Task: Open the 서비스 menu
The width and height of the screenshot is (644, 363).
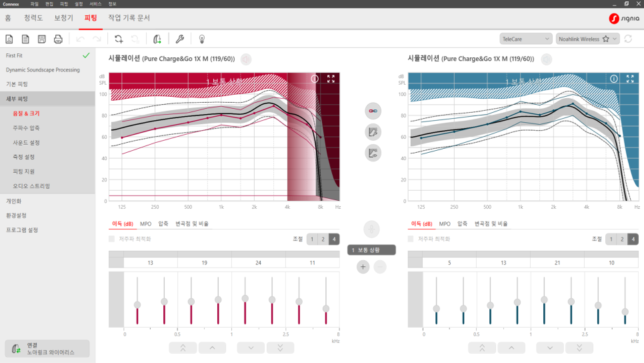Action: coord(95,4)
